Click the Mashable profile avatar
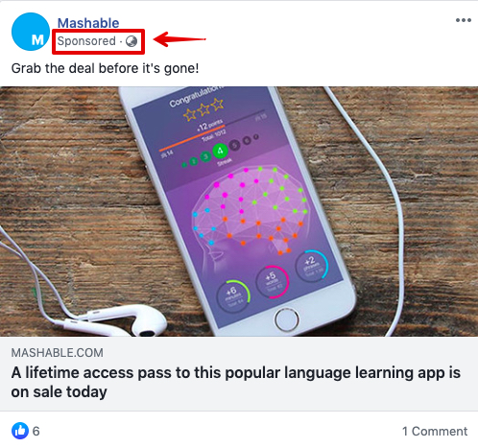Screen dimensions: 478x448 31,32
